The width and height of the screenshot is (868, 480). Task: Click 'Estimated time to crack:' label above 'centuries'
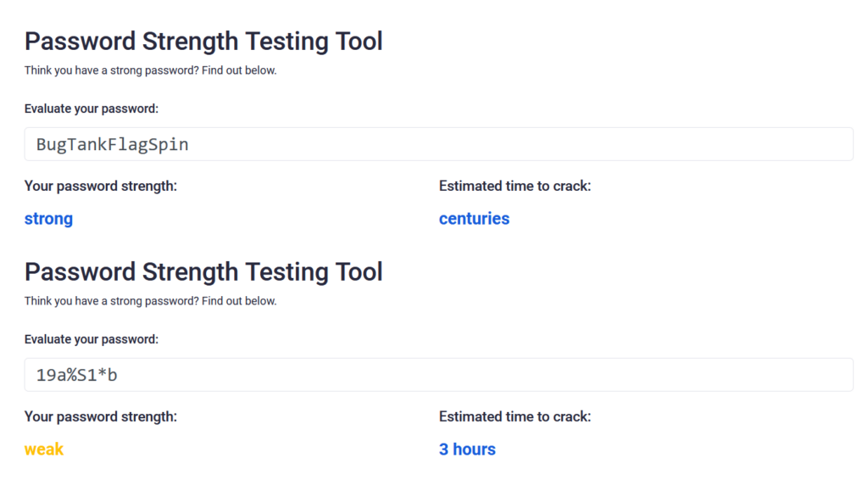point(515,186)
